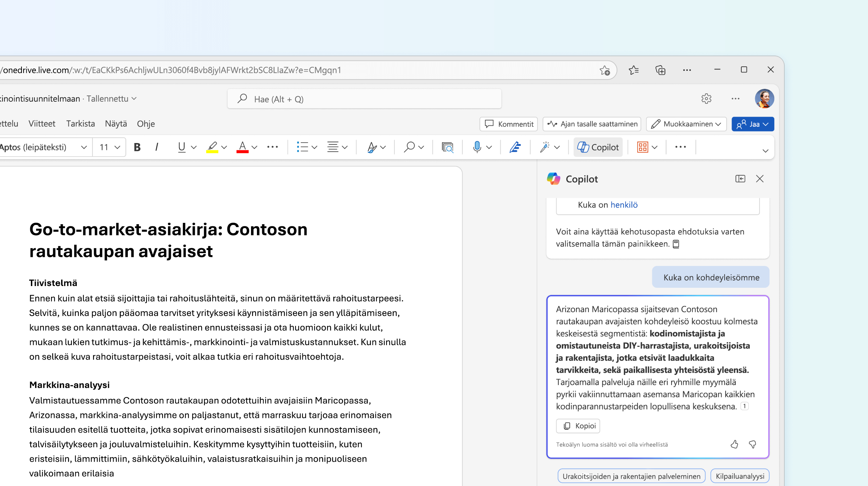
Task: Toggle Copilot pane from toolbar
Action: pyautogui.click(x=598, y=147)
